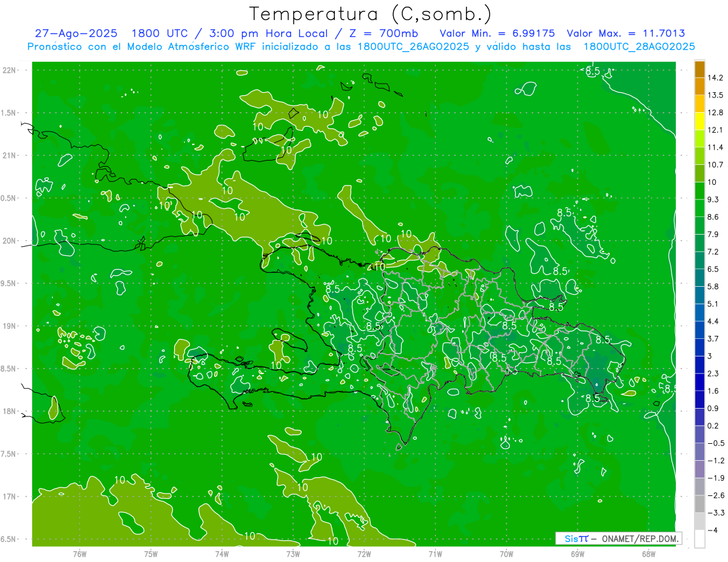The image size is (728, 562).
Task: Click the SisTT logo in the map corner
Action: (576, 538)
